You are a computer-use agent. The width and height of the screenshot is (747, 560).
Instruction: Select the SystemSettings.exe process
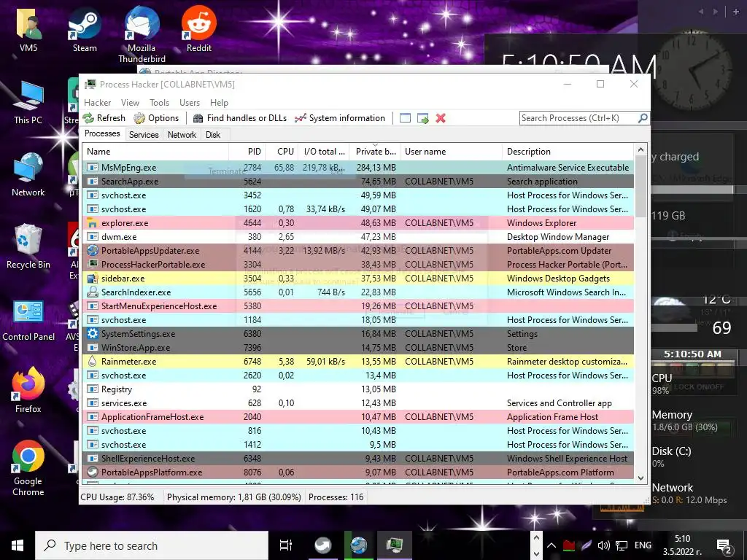(358, 334)
